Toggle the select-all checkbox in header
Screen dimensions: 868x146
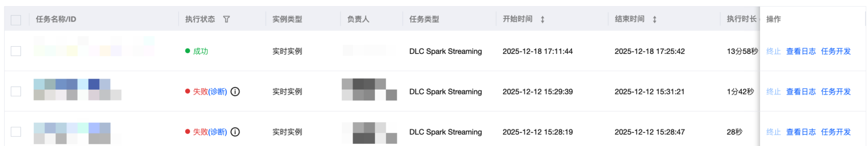click(x=16, y=20)
